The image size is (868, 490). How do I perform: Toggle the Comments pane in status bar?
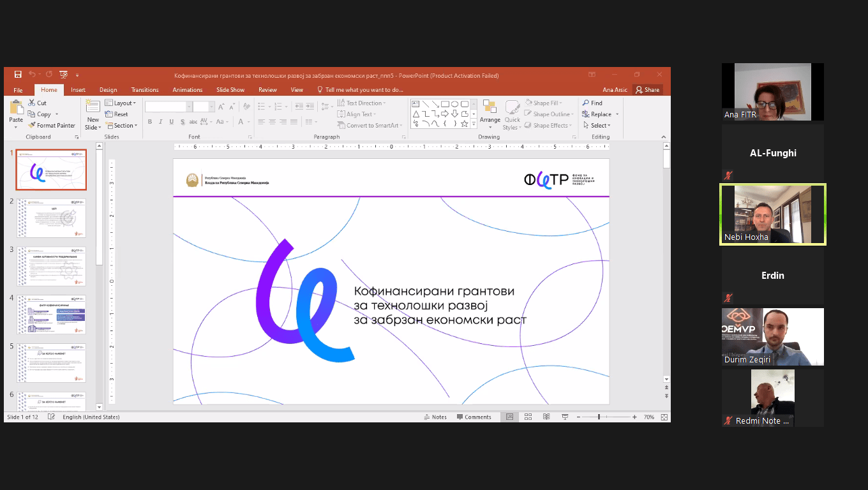click(474, 417)
